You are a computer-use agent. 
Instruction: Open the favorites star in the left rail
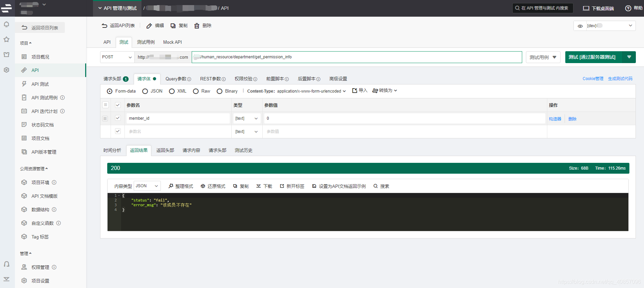click(6, 39)
